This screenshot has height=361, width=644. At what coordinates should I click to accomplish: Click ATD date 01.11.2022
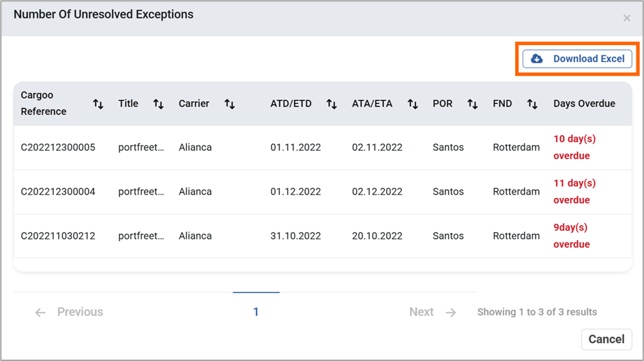coord(295,147)
